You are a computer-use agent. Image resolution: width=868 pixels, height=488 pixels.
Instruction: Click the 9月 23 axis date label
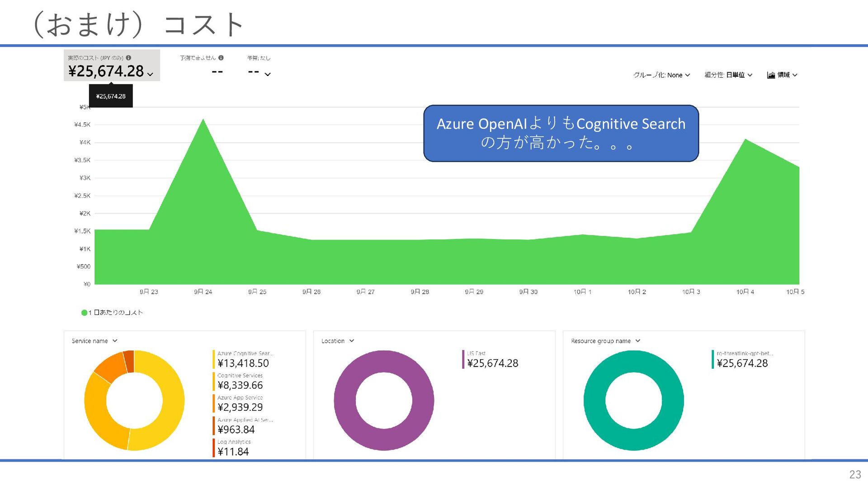point(149,292)
